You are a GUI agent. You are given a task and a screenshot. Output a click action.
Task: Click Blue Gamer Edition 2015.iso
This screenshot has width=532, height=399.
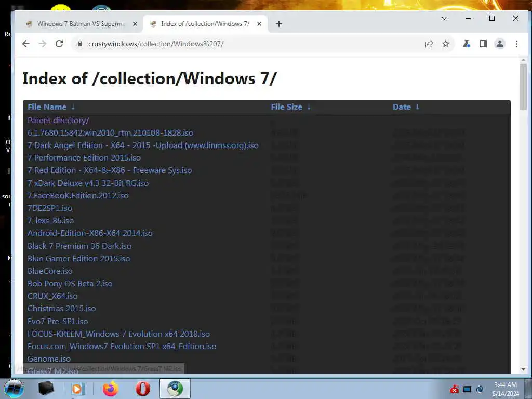79,259
